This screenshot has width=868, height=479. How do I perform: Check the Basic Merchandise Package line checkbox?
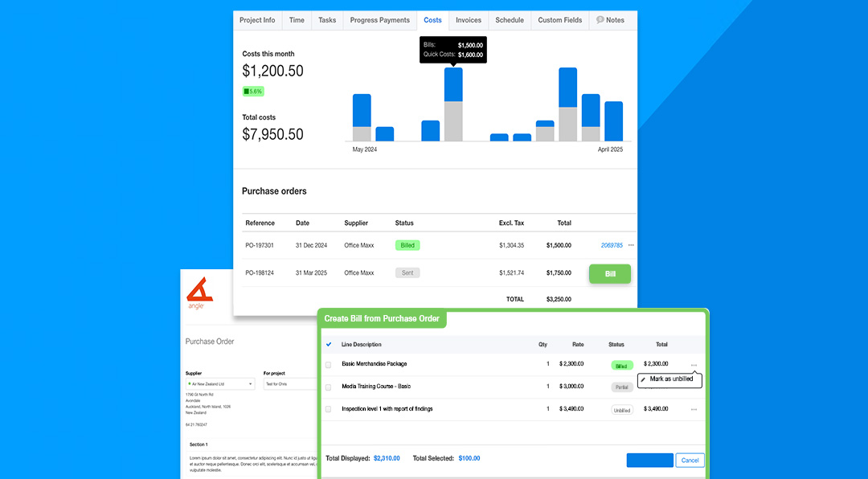coord(328,365)
